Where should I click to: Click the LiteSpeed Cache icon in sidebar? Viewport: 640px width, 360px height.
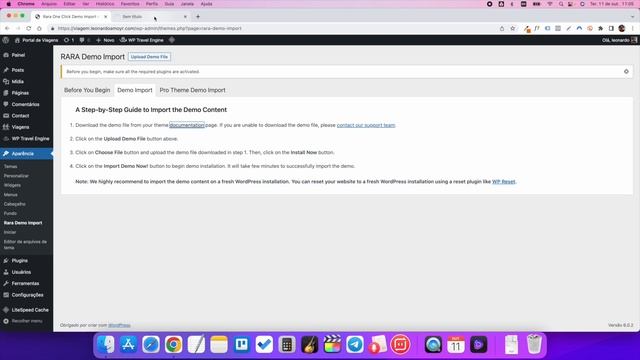pos(6,310)
